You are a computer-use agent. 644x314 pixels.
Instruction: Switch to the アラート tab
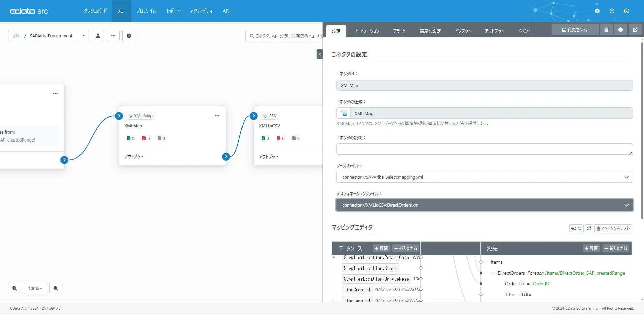point(399,31)
